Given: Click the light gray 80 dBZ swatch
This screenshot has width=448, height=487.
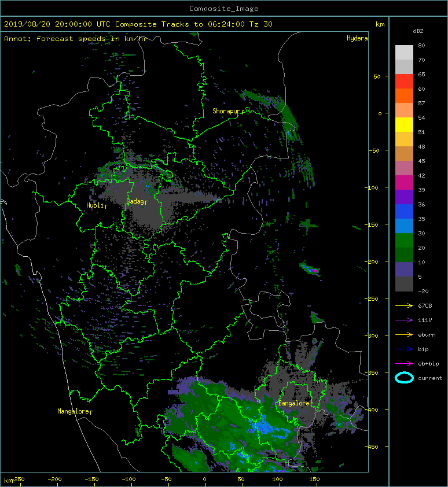Looking at the screenshot, I should [x=404, y=52].
